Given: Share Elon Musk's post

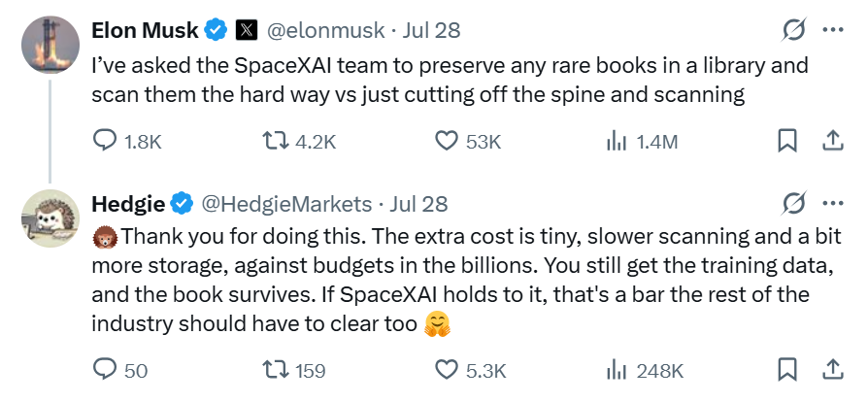Looking at the screenshot, I should tap(832, 141).
